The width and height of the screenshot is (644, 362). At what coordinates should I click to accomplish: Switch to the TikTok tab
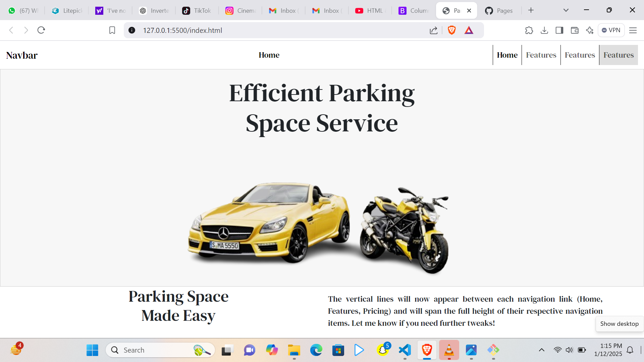pyautogui.click(x=197, y=10)
